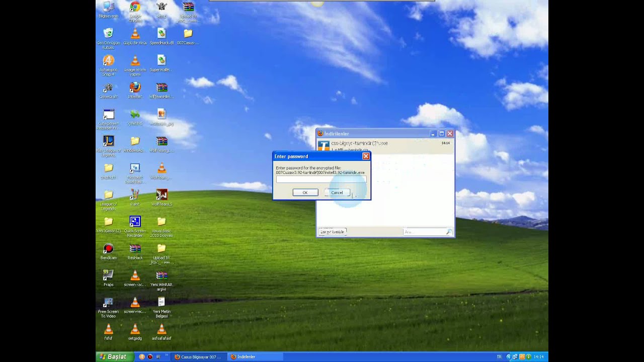This screenshot has height=362, width=644.
Task: Select the Yeni WinRAR arşivi icon
Action: tap(162, 281)
